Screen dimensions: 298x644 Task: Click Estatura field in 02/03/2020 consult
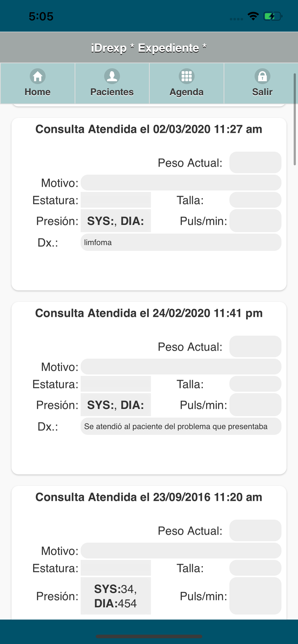[x=116, y=200]
